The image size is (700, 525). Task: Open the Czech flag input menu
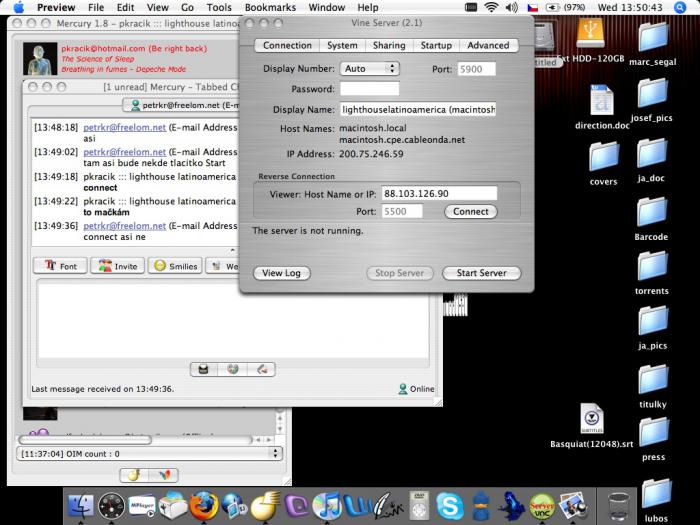pyautogui.click(x=533, y=8)
